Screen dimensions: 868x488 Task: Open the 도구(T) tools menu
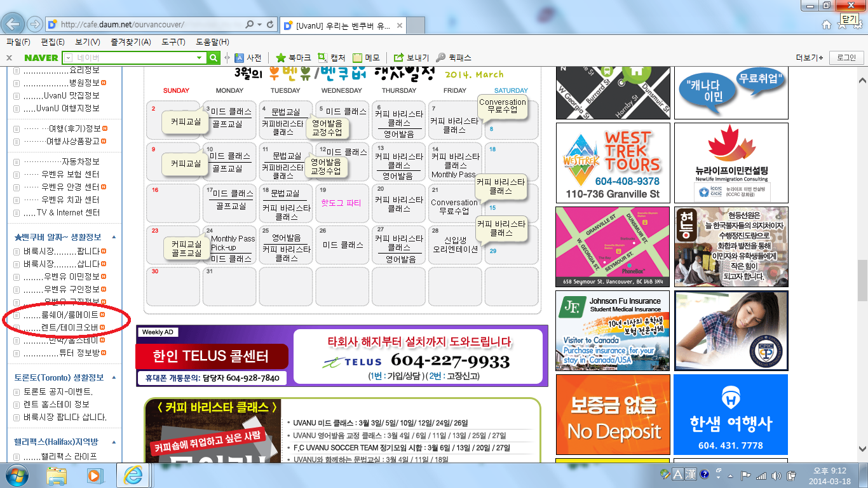pos(173,42)
